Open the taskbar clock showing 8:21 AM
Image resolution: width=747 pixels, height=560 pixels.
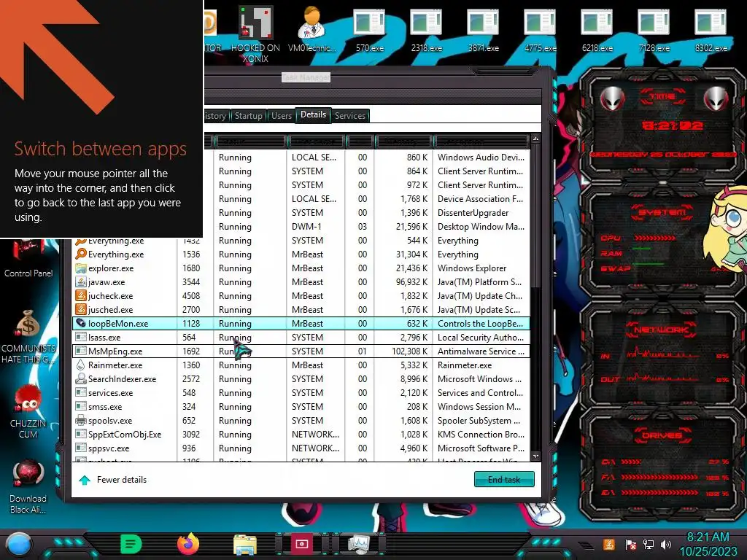click(x=708, y=544)
